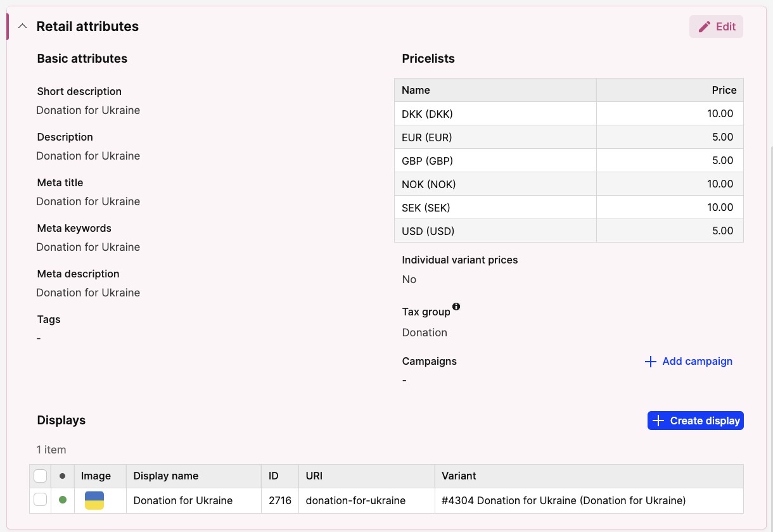Collapse the Retail attributes section chevron

click(23, 27)
